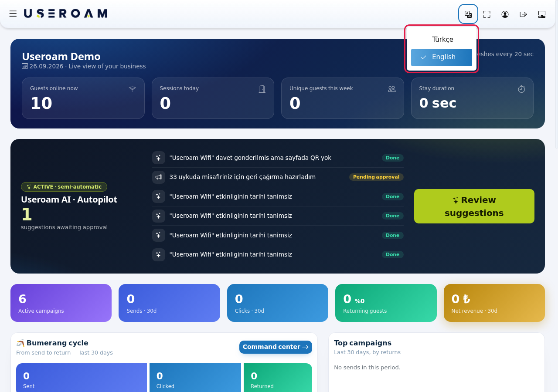Toggle the language translate icon

click(x=468, y=14)
